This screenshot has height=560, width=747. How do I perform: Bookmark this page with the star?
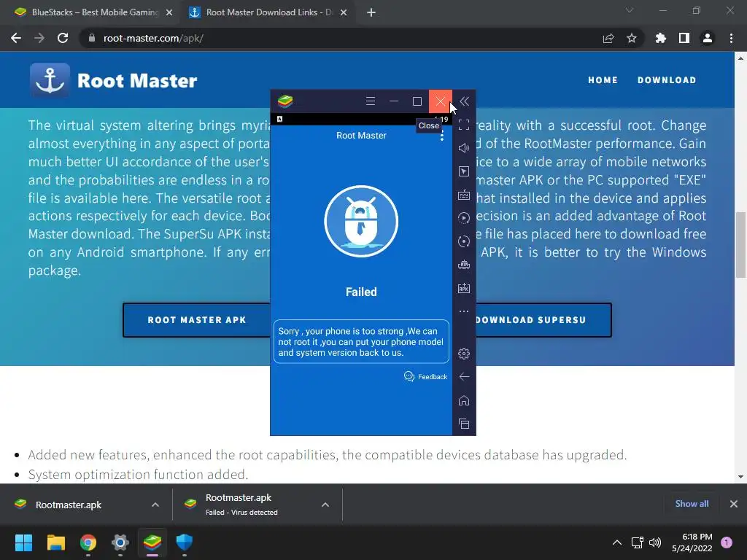[632, 38]
